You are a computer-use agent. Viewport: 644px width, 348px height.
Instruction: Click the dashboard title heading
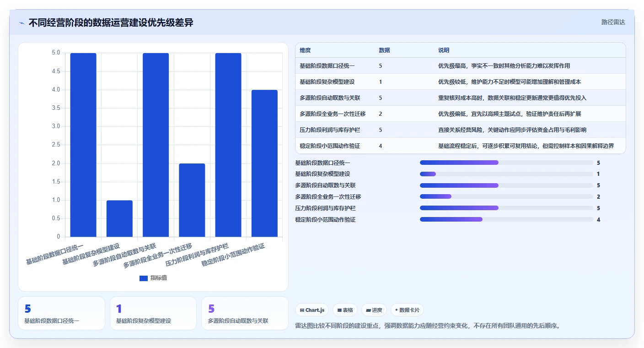[x=111, y=22]
